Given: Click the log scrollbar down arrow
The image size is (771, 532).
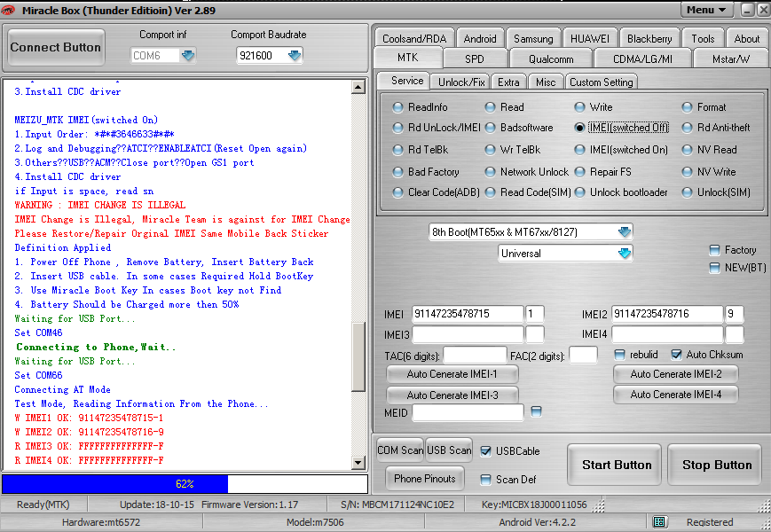Looking at the screenshot, I should tap(358, 462).
